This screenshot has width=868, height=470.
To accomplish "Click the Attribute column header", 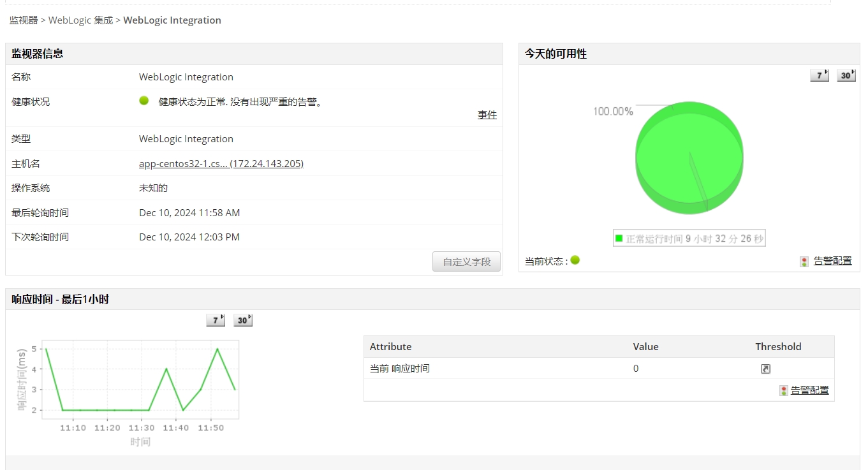I will [391, 347].
